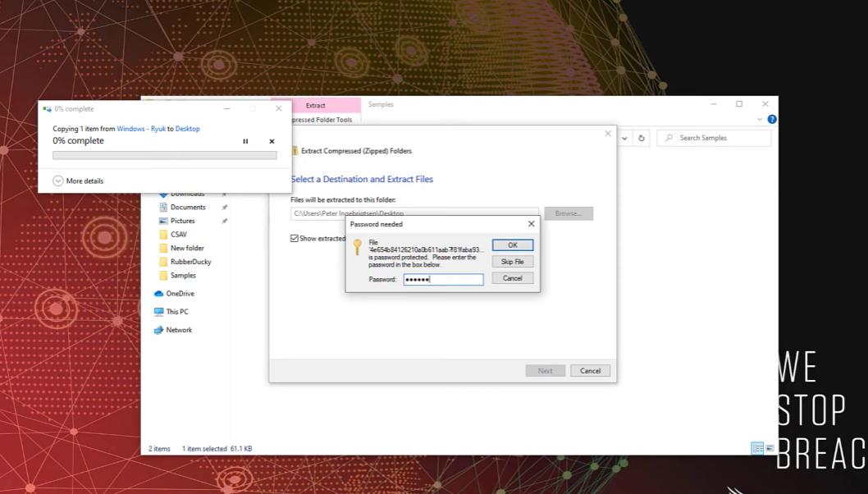The image size is (868, 494).
Task: Open Documents in the navigation pane
Action: tap(188, 207)
